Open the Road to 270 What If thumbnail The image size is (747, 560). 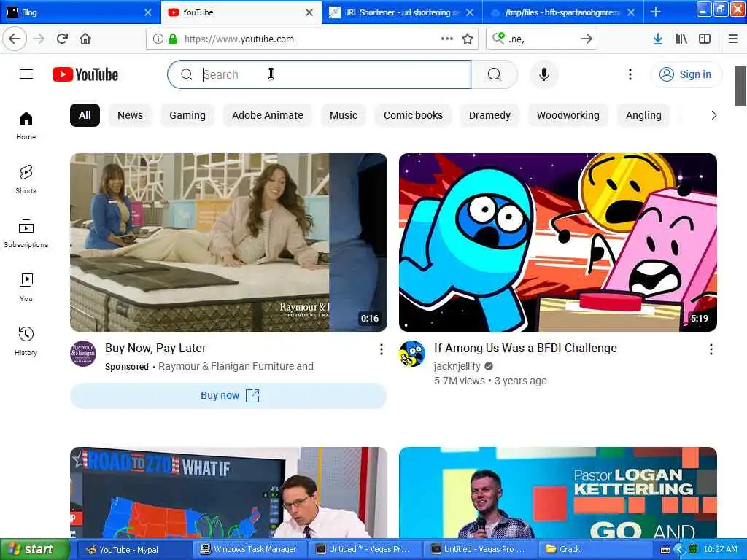coord(228,492)
